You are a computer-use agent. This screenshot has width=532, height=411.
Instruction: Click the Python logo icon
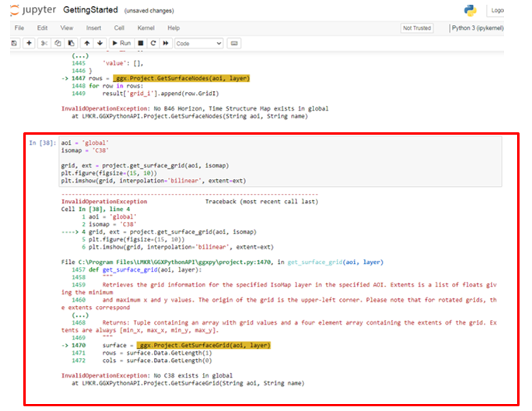(x=471, y=11)
